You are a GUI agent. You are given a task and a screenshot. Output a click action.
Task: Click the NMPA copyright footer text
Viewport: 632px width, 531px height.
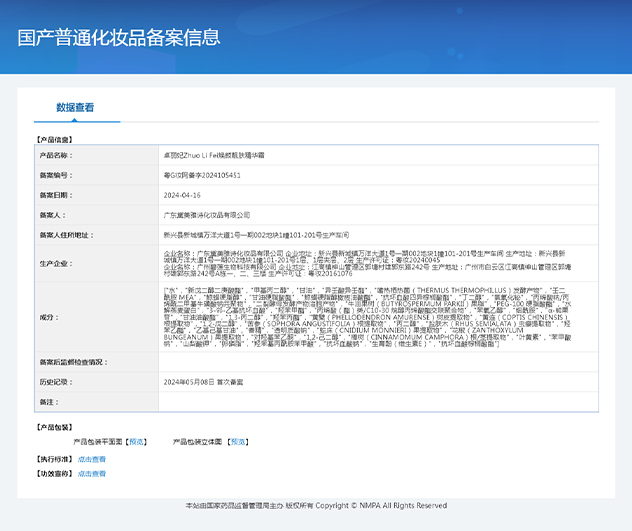(316, 506)
